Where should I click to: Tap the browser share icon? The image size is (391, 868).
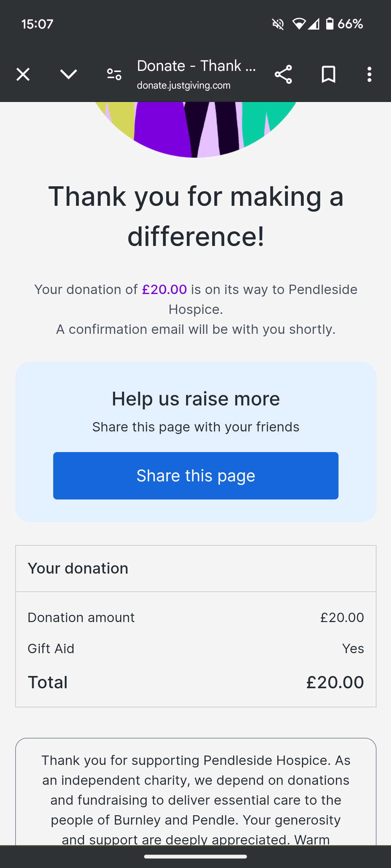pos(283,75)
